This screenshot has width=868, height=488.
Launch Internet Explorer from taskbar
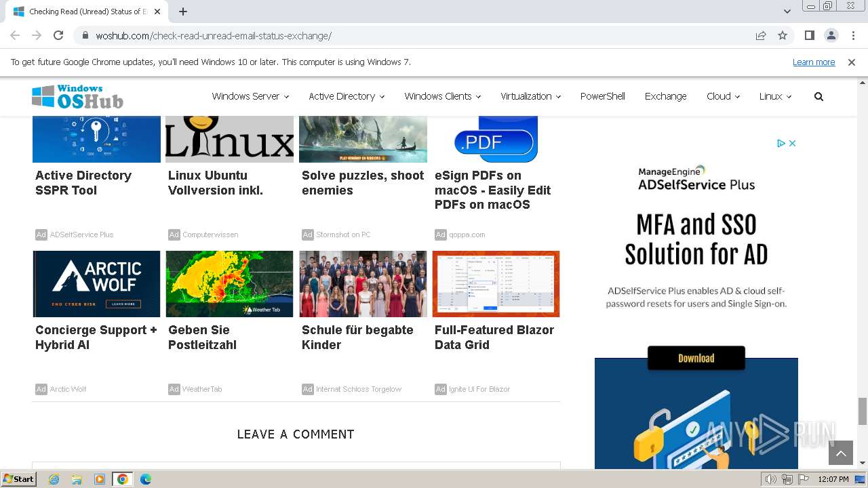coord(54,479)
